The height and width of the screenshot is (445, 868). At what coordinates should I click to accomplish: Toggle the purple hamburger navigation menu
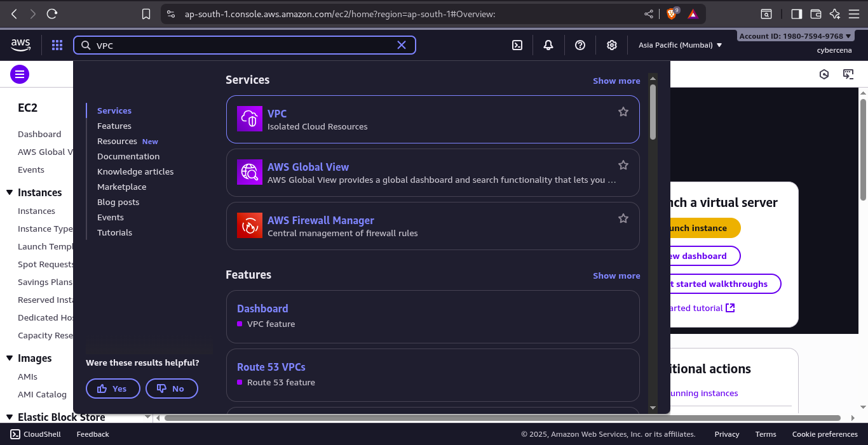[x=20, y=74]
